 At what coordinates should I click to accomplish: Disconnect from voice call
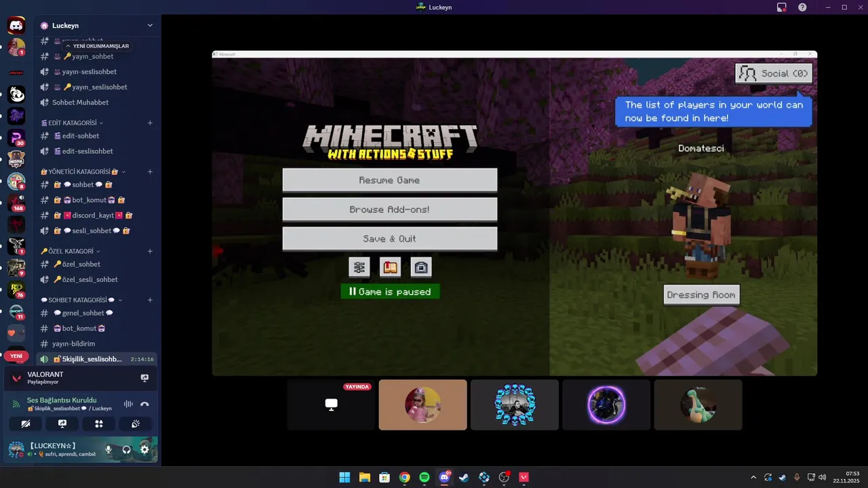pyautogui.click(x=144, y=404)
